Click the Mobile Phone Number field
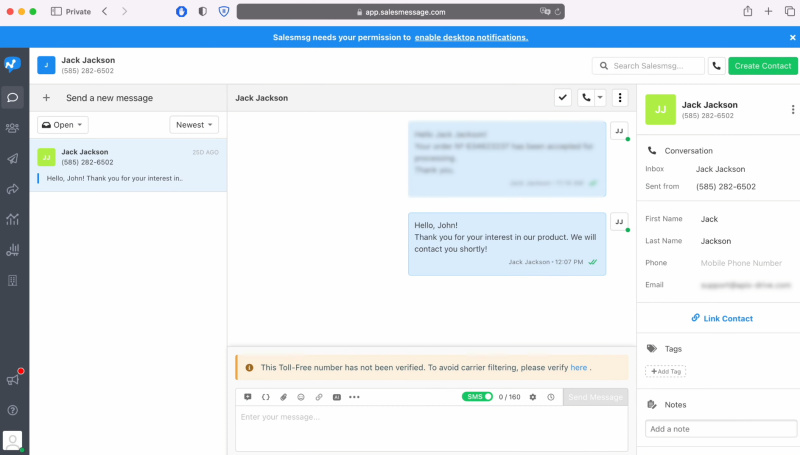This screenshot has width=800, height=455. tap(741, 263)
